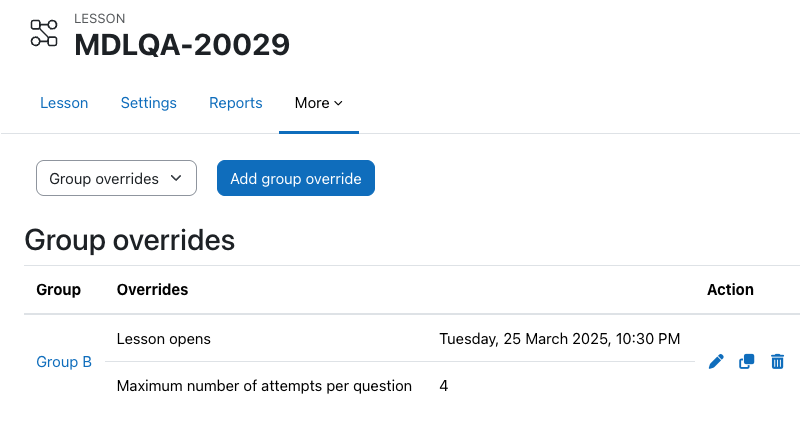Expand the More tab chevron arrow
800x429 pixels.
tap(338, 103)
